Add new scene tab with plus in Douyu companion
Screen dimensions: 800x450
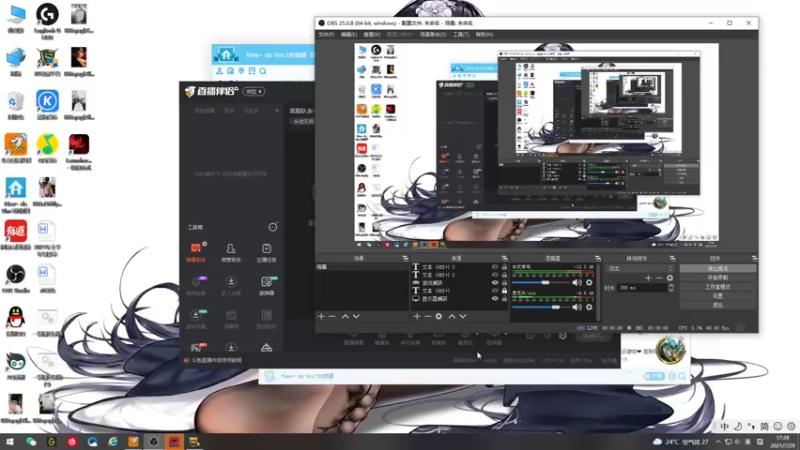pos(277,110)
